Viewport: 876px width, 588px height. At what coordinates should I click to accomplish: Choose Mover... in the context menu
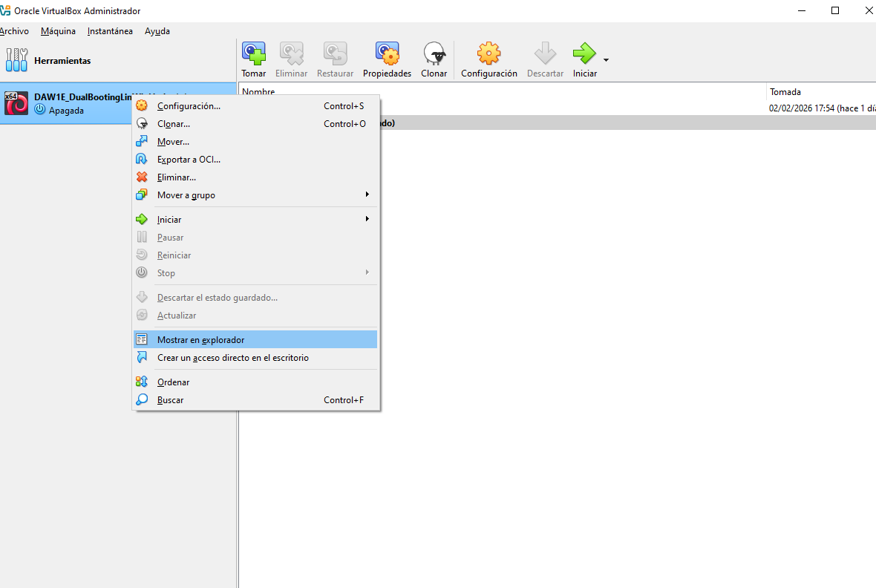tap(255, 141)
